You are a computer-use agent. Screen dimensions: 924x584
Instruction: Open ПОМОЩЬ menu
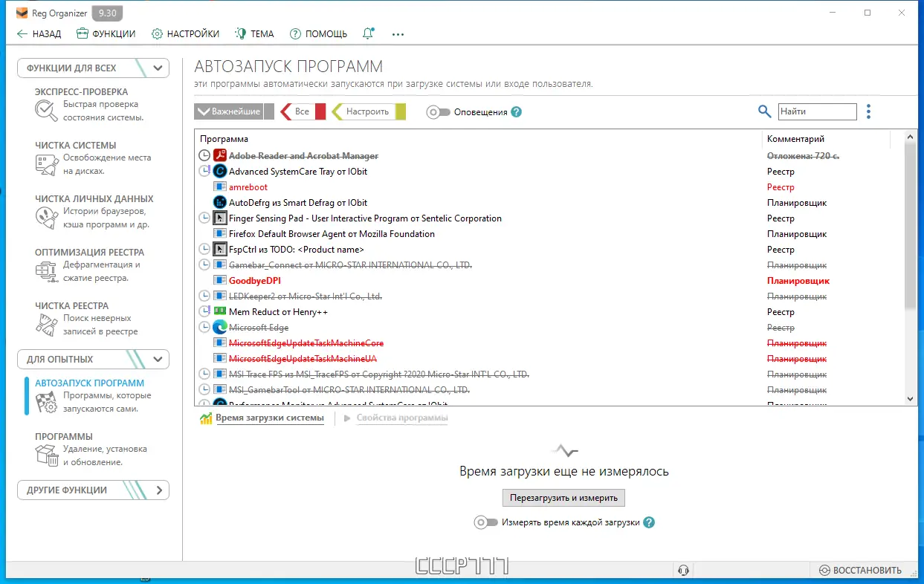318,33
